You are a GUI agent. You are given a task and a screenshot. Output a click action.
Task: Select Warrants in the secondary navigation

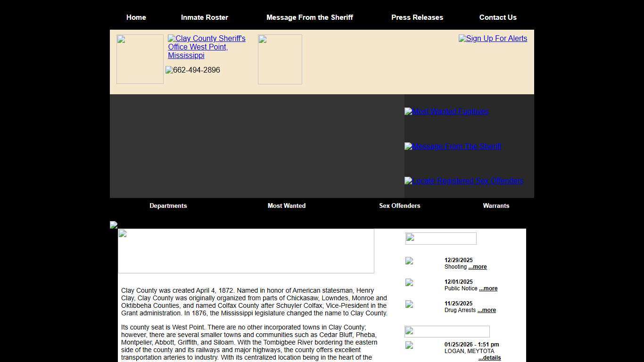[495, 206]
